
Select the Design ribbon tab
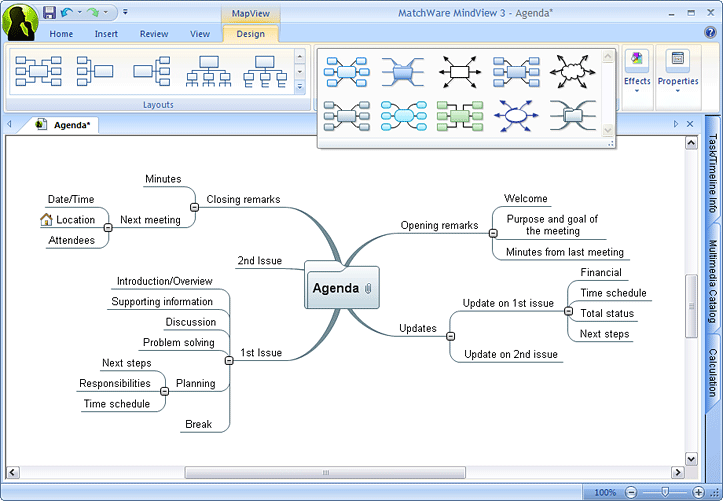(x=251, y=34)
